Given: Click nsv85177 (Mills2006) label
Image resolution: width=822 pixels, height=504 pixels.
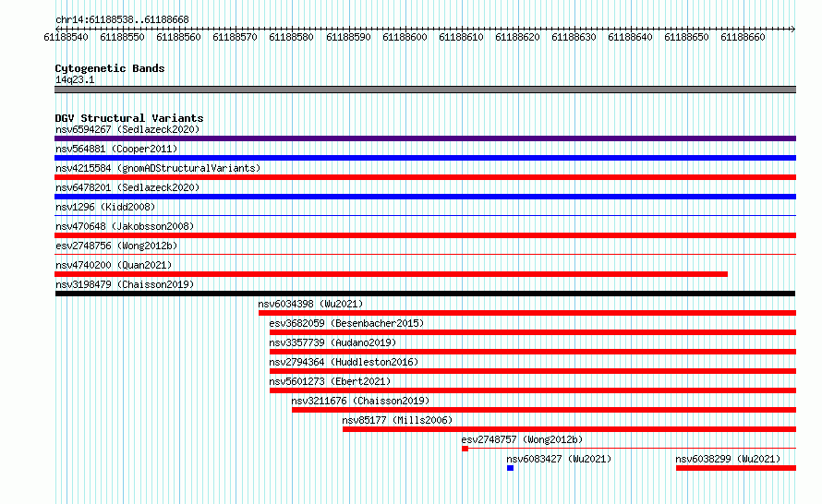Looking at the screenshot, I should (397, 420).
